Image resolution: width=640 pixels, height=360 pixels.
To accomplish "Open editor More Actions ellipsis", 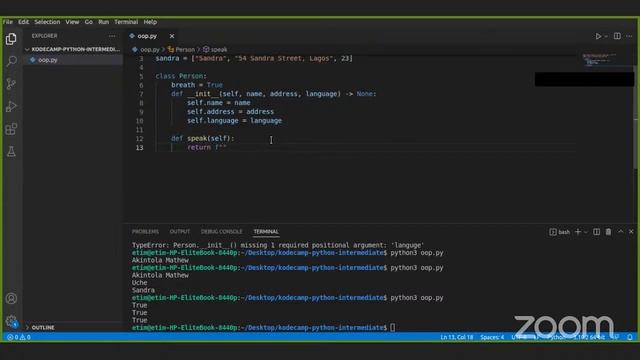I will tap(629, 36).
